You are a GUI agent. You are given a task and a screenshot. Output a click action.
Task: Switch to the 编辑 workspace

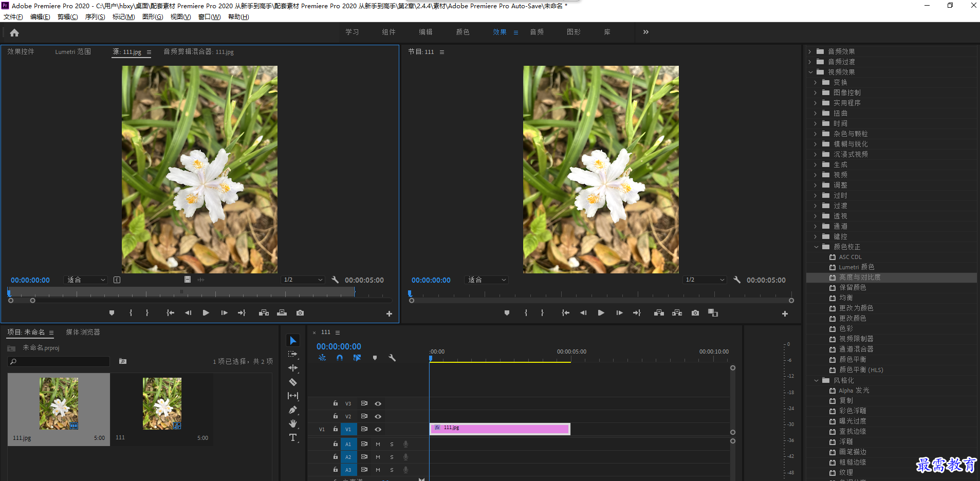tap(426, 32)
